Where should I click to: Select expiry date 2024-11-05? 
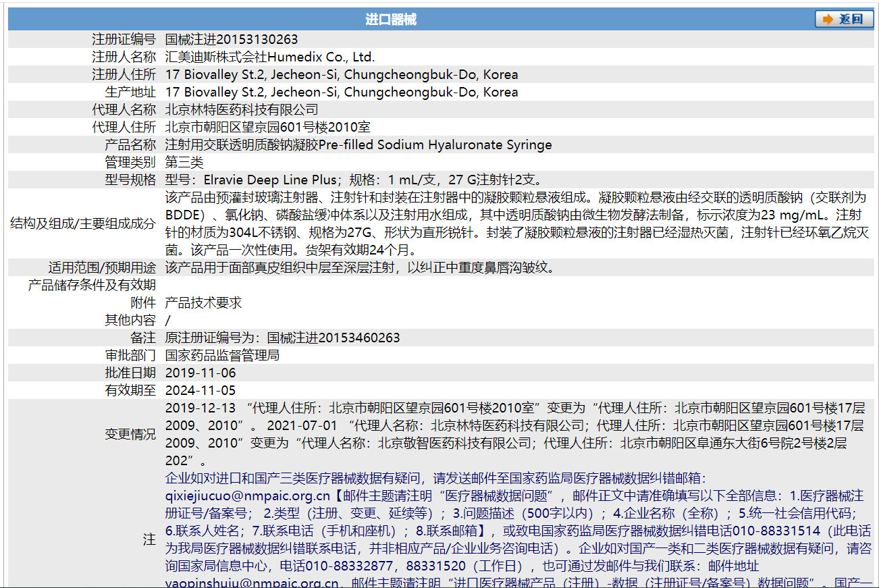coord(201,390)
